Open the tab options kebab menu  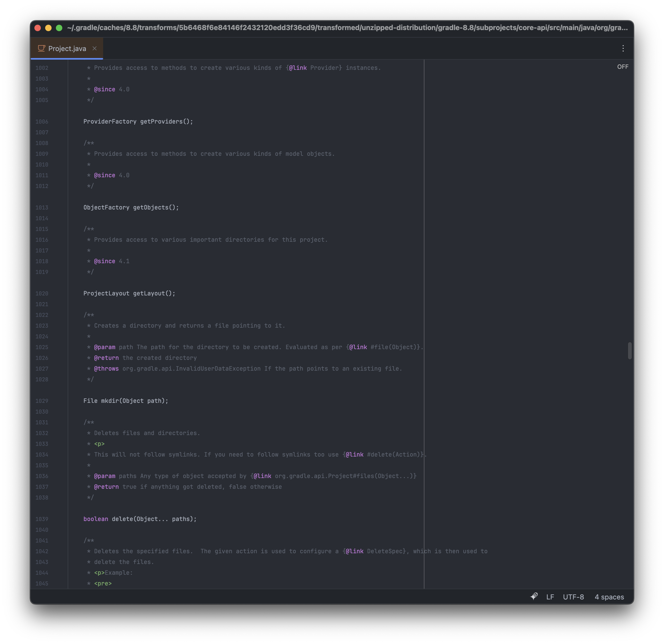point(623,48)
